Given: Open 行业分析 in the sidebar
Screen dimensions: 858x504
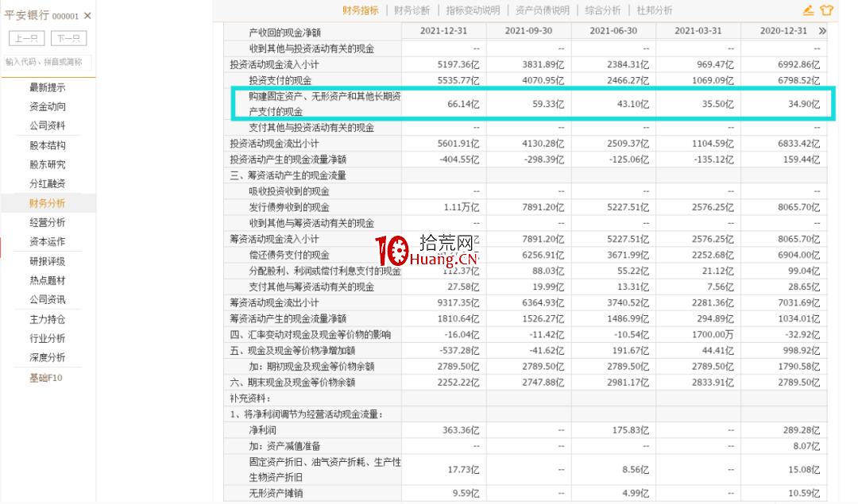Looking at the screenshot, I should pyautogui.click(x=48, y=338).
